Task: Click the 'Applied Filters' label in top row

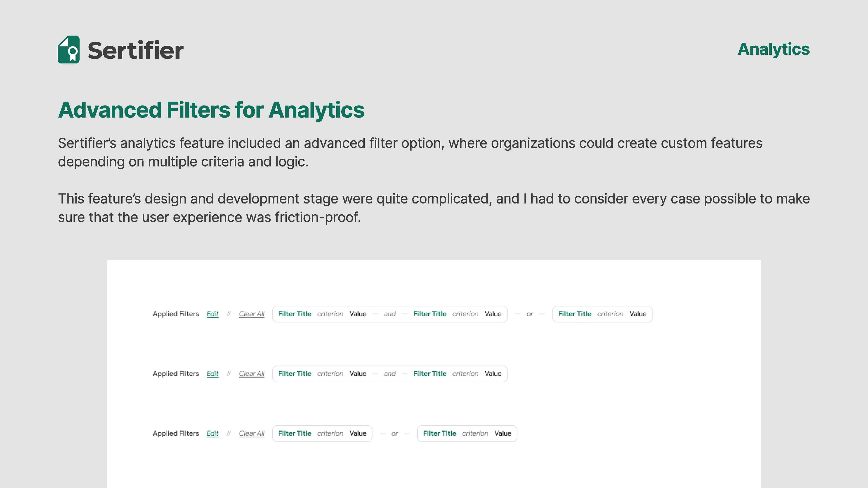Action: 176,314
